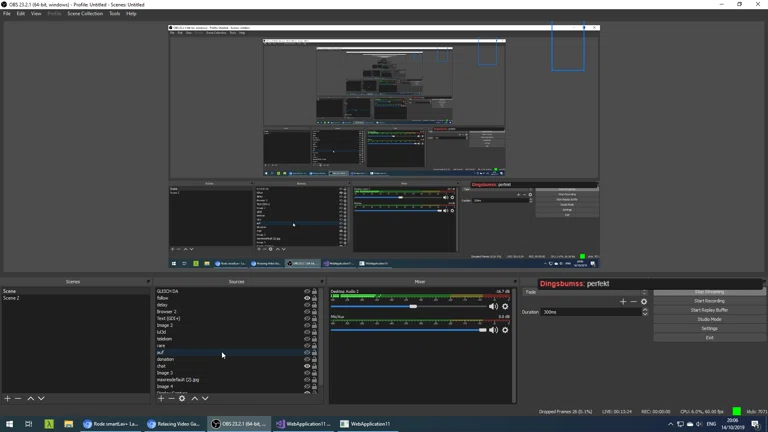Toggle visibility of the chat source
The width and height of the screenshot is (768, 432).
click(307, 366)
